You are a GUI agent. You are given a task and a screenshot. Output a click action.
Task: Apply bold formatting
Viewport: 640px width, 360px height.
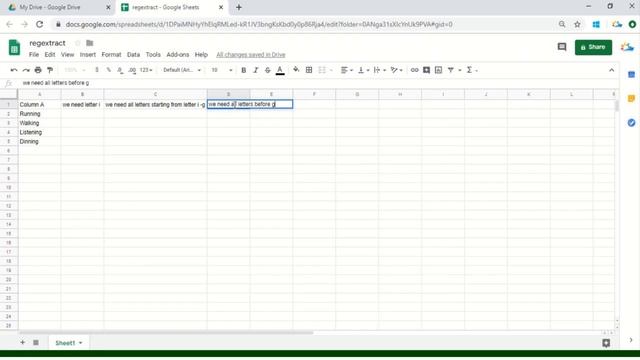pyautogui.click(x=244, y=70)
